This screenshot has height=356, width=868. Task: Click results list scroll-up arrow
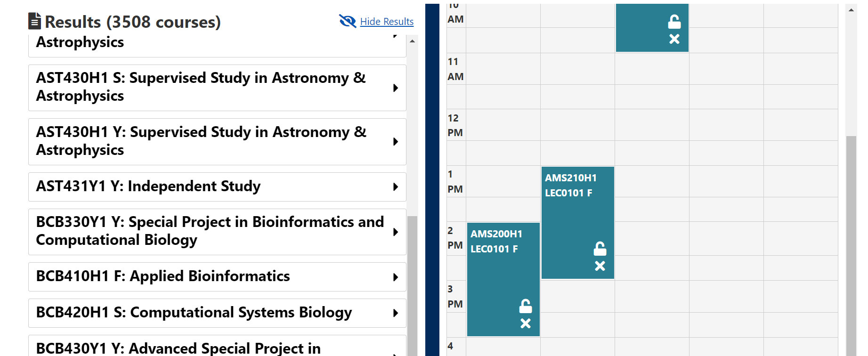click(413, 41)
